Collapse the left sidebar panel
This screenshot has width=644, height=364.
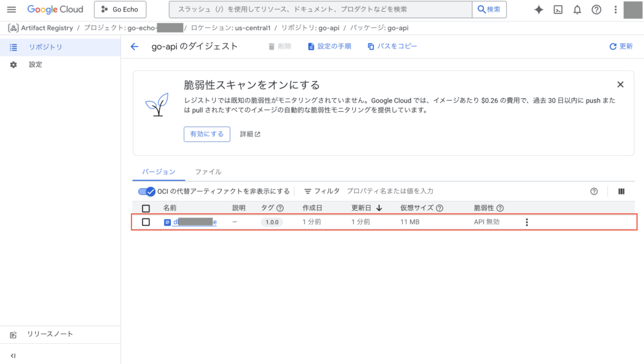(x=13, y=355)
